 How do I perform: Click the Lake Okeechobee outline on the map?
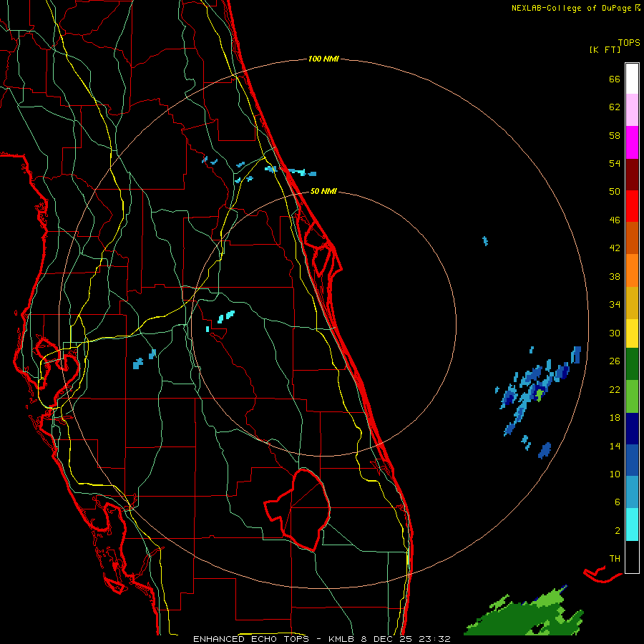point(299,509)
